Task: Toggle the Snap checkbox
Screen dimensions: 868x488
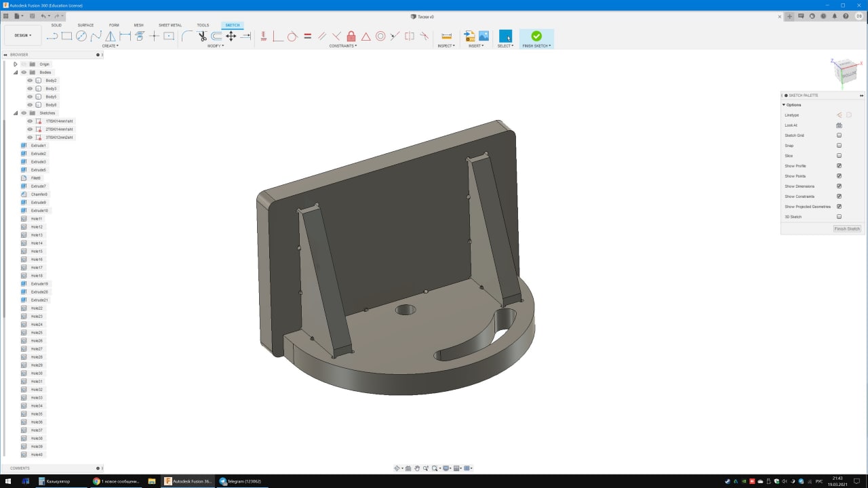Action: pyautogui.click(x=839, y=146)
